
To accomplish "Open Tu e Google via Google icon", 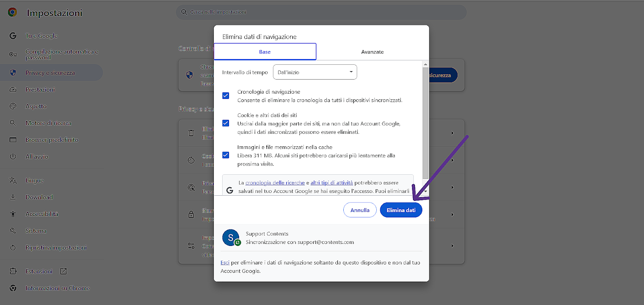I will coord(13,36).
